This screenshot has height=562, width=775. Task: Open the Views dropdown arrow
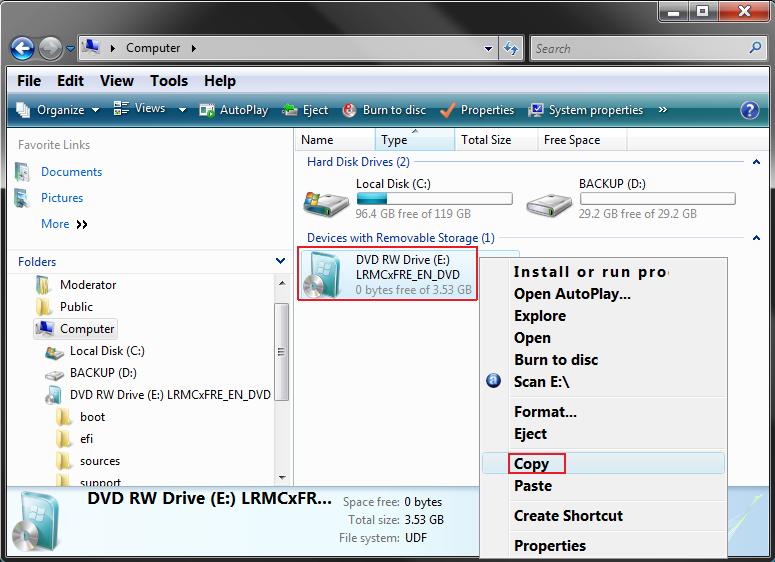(x=182, y=110)
